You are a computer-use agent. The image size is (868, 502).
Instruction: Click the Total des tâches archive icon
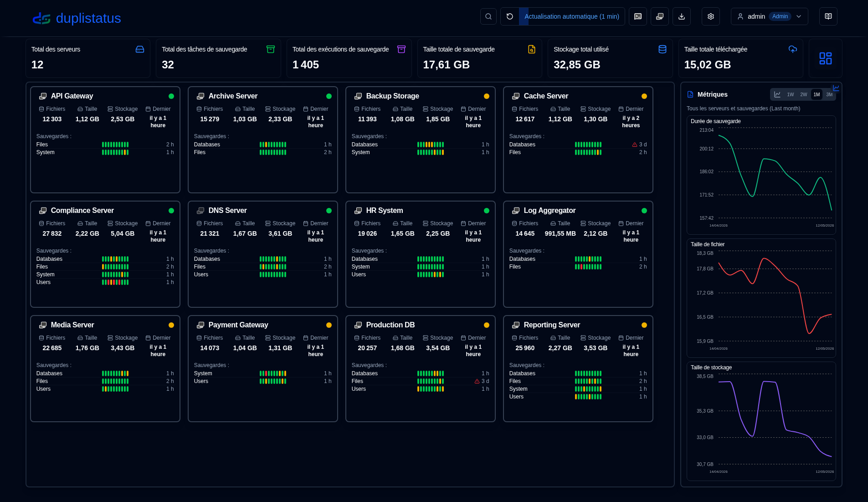(x=271, y=49)
